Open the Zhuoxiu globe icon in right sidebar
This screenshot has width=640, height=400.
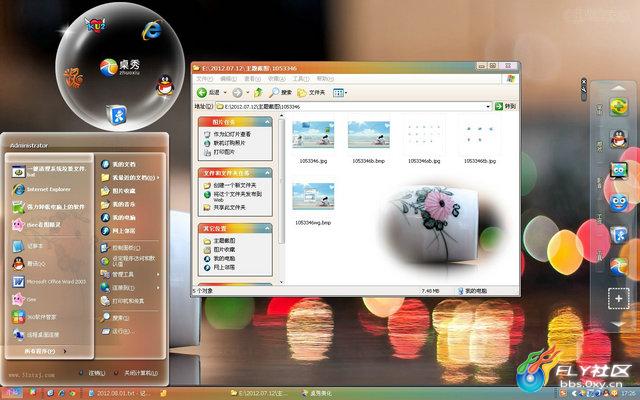coord(619,267)
